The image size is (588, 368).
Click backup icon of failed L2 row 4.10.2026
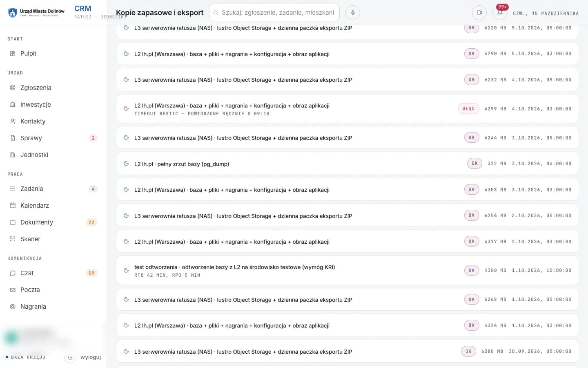(x=126, y=109)
